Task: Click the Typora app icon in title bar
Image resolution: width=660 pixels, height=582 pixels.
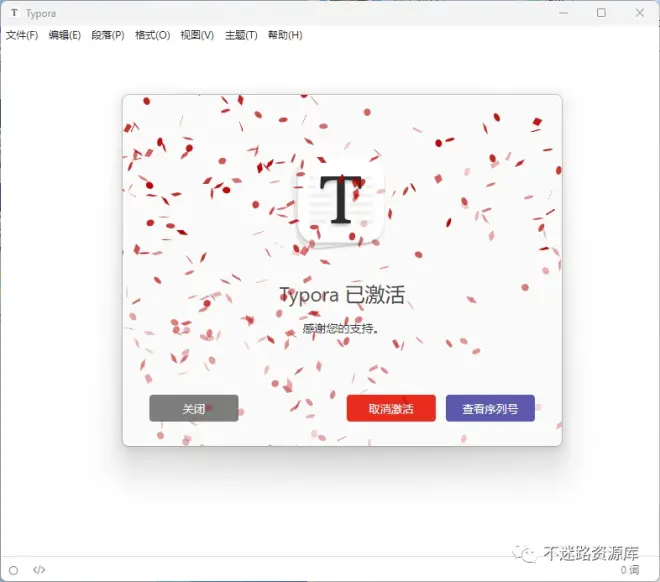Action: pos(14,13)
